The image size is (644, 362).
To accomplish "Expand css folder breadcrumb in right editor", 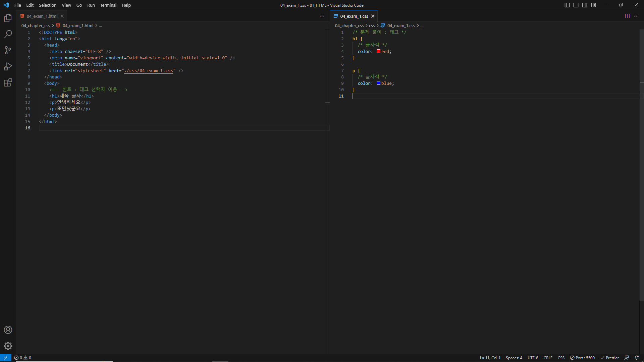I will (372, 25).
